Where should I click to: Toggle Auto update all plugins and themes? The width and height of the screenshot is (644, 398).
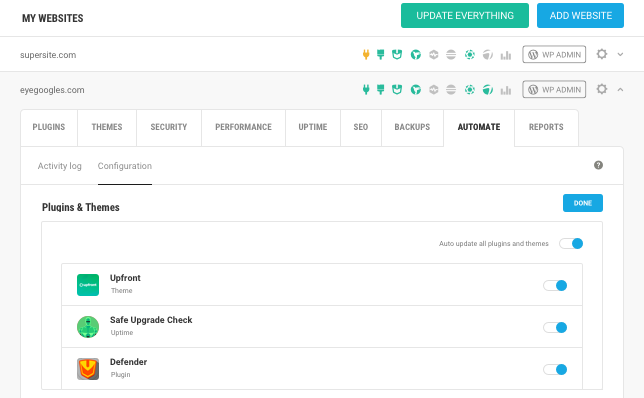click(571, 244)
